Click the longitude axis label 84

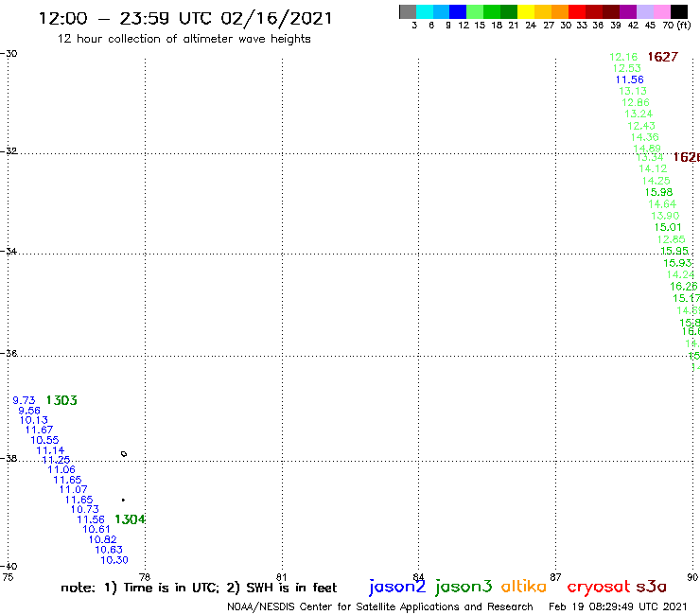[x=418, y=577]
